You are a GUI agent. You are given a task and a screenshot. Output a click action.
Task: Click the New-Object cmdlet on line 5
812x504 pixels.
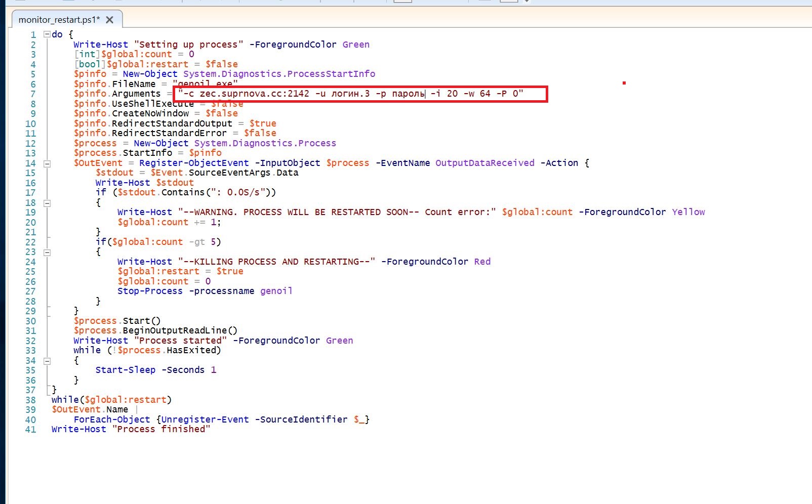click(x=150, y=74)
